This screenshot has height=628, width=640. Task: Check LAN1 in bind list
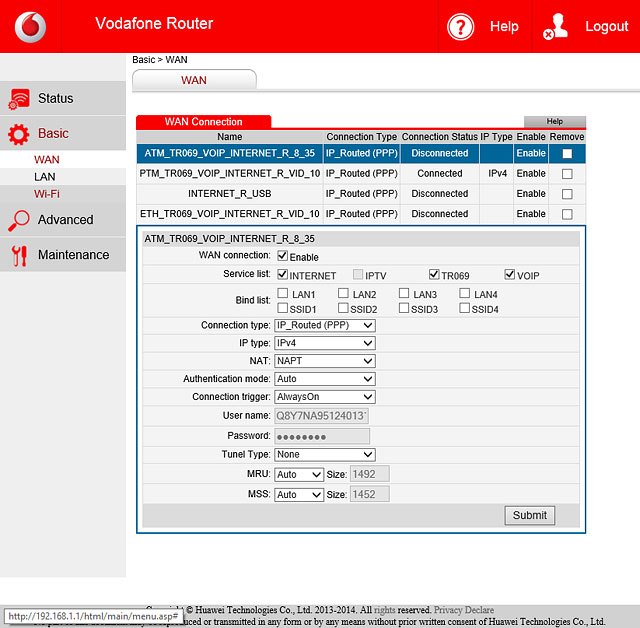click(x=282, y=293)
